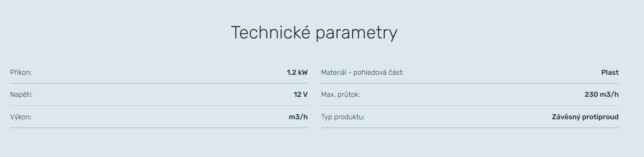
Task: Select the Závěsný protiproud value
Action: 585,117
